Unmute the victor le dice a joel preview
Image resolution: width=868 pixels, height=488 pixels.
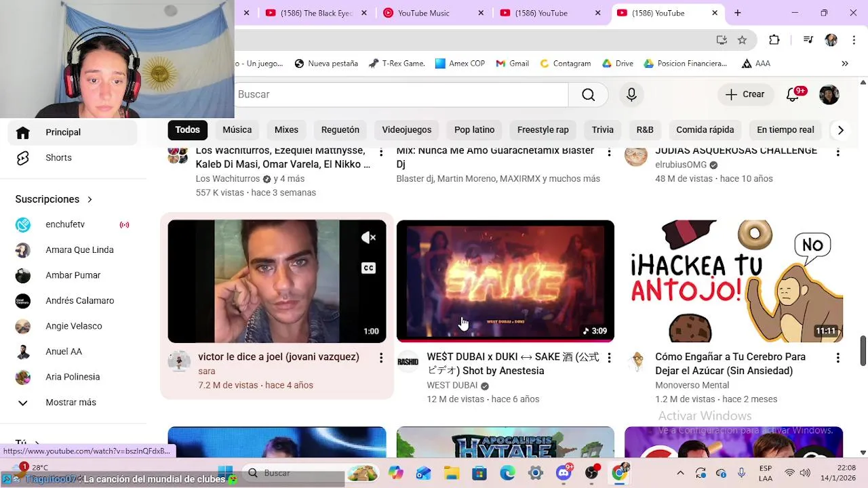pyautogui.click(x=368, y=237)
